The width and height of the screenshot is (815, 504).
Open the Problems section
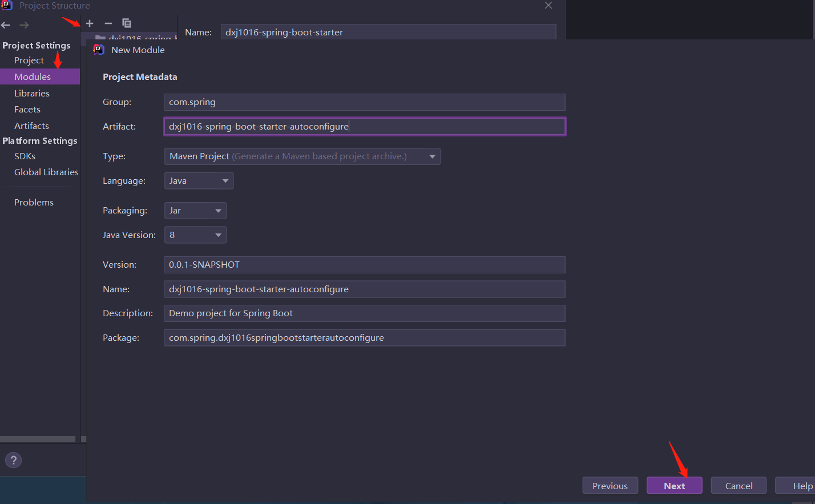point(34,202)
